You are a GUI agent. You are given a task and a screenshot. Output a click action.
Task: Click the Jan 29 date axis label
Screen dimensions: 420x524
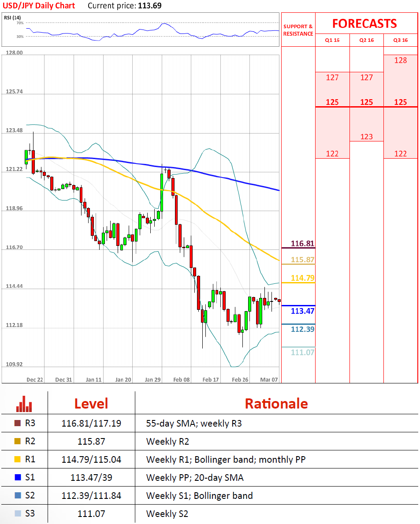pos(152,379)
